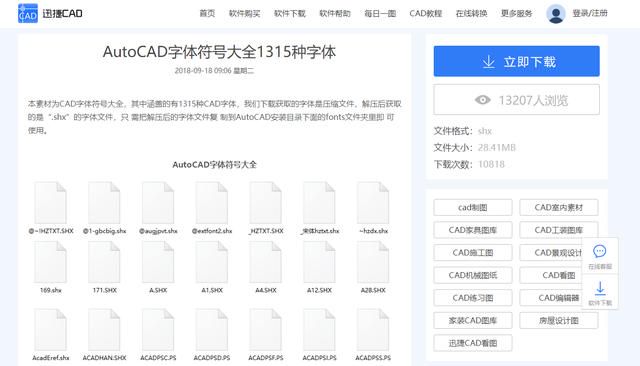Select the CAD机械图纸 tag
This screenshot has width=640, height=366.
point(473,275)
